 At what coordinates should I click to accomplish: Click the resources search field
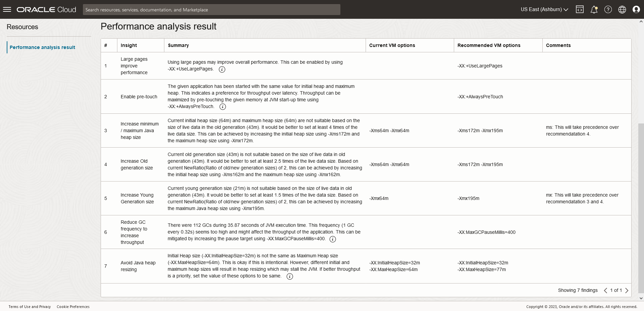click(212, 9)
